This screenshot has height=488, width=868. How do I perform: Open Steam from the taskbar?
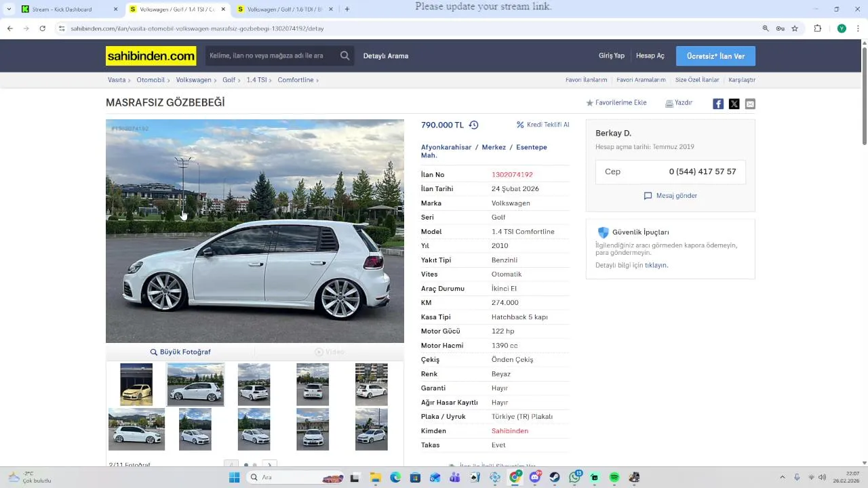[x=555, y=477]
